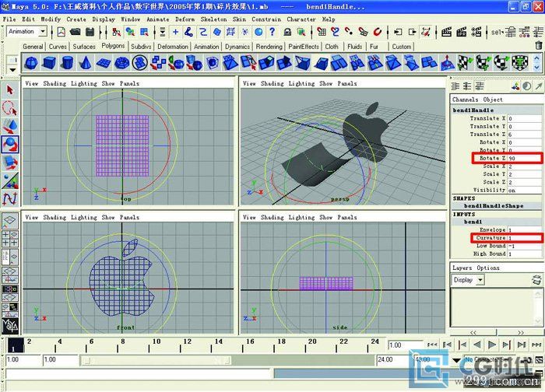The image size is (545, 392).
Task: Activate the Scale tool in toolbox
Action: (x=9, y=163)
